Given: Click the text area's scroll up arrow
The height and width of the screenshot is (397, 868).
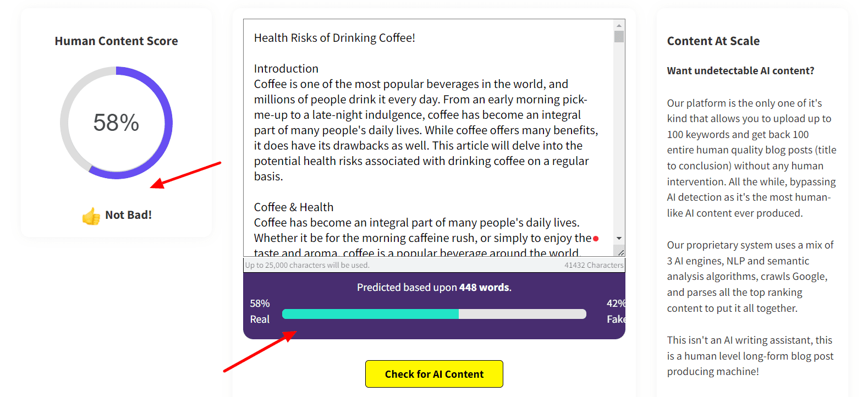Looking at the screenshot, I should 619,25.
